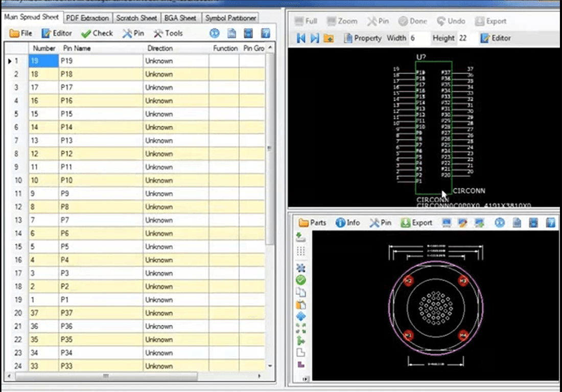Click the Width input field
562x392 pixels.
(x=418, y=38)
